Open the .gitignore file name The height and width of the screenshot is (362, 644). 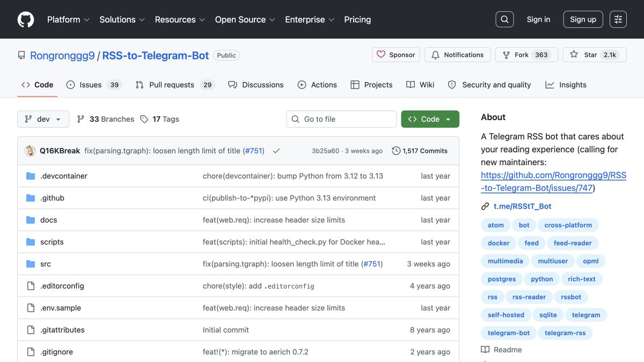click(56, 352)
